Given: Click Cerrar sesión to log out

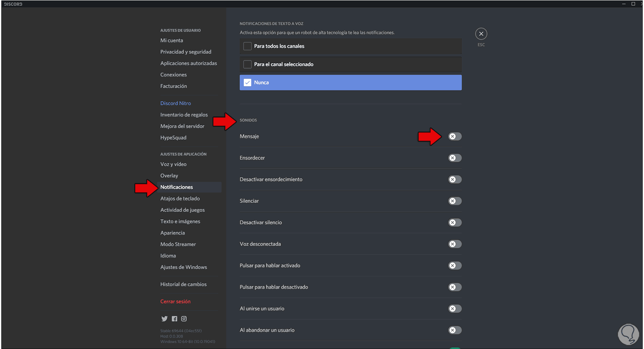Looking at the screenshot, I should [x=175, y=301].
